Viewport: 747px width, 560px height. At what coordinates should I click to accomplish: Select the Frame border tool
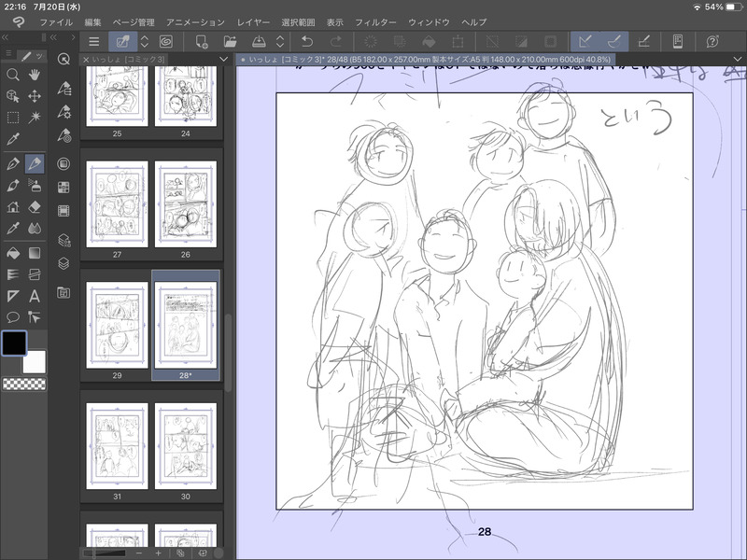pos(35,274)
